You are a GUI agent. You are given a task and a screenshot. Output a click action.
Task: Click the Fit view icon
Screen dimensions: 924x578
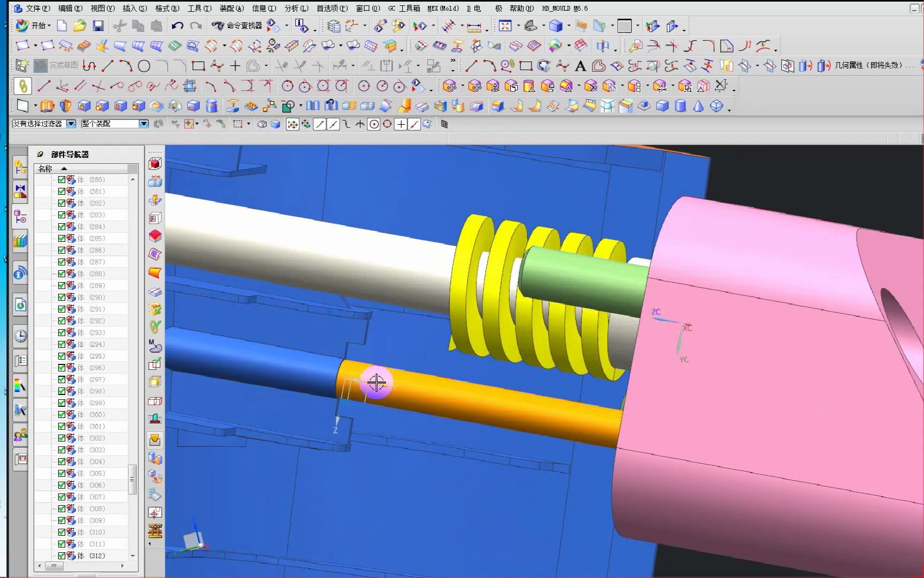(x=505, y=26)
